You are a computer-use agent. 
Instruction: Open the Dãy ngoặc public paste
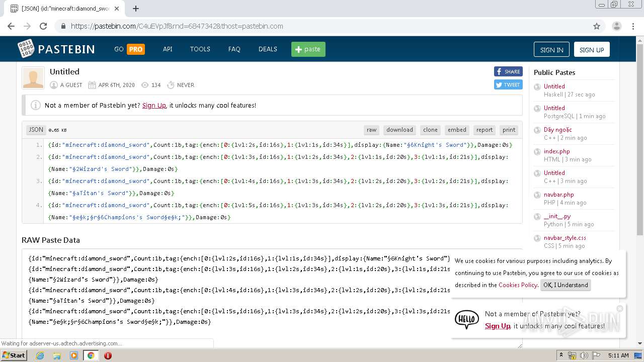557,130
